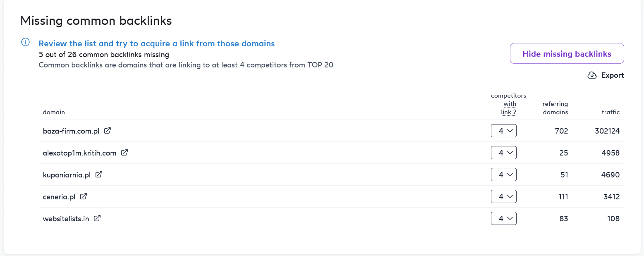The height and width of the screenshot is (256, 644).
Task: Expand competitors dropdown for baza-firm.com.pl
Action: (x=503, y=131)
